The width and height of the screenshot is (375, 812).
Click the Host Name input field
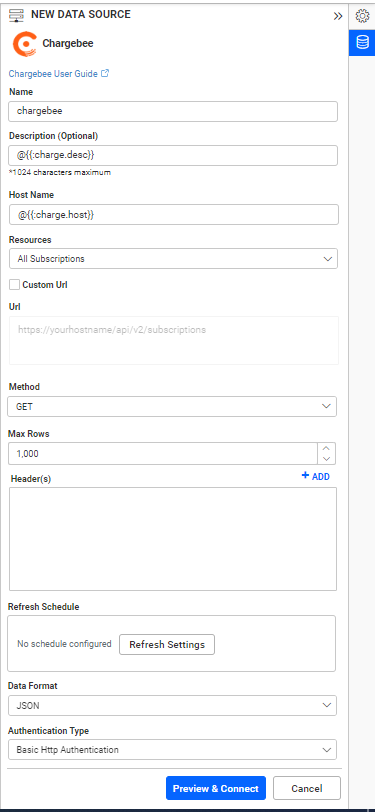(174, 214)
